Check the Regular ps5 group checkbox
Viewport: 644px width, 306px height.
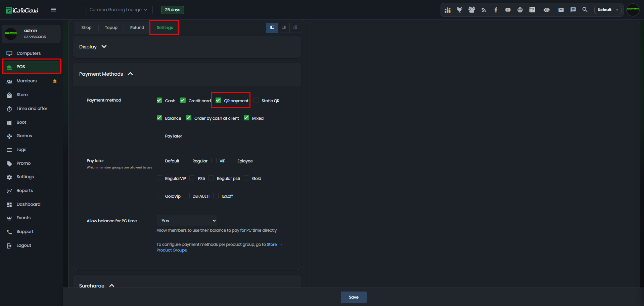coord(211,178)
